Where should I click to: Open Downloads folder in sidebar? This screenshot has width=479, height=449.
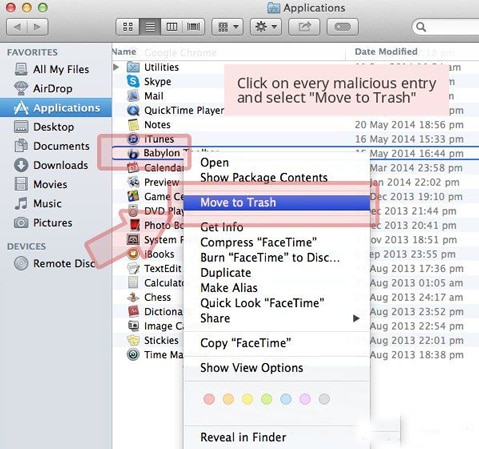tap(60, 165)
